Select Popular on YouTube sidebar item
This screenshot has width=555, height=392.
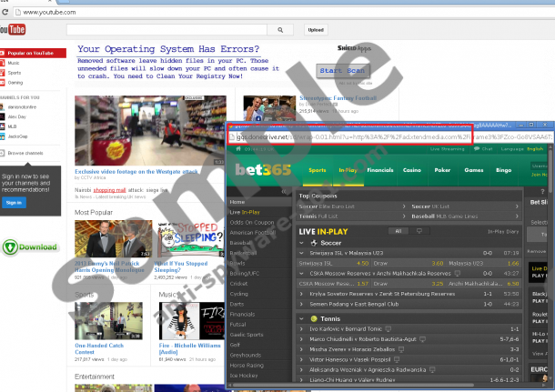tap(32, 55)
